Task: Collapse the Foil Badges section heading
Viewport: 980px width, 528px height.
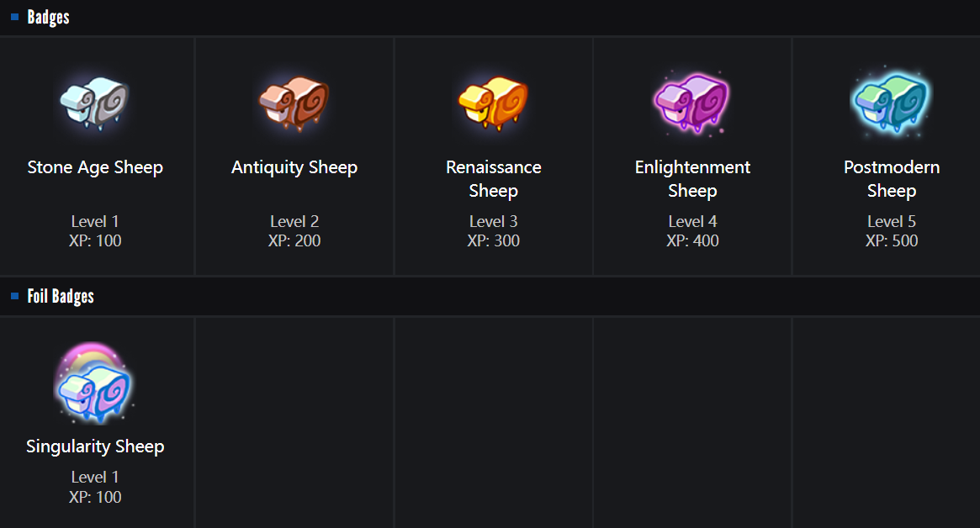Action: point(61,296)
